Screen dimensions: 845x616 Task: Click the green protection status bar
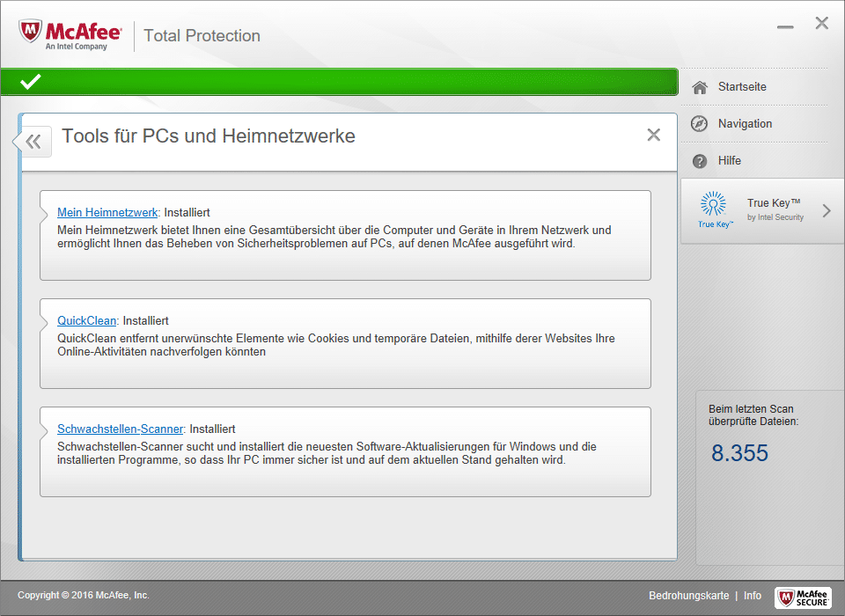click(x=352, y=82)
